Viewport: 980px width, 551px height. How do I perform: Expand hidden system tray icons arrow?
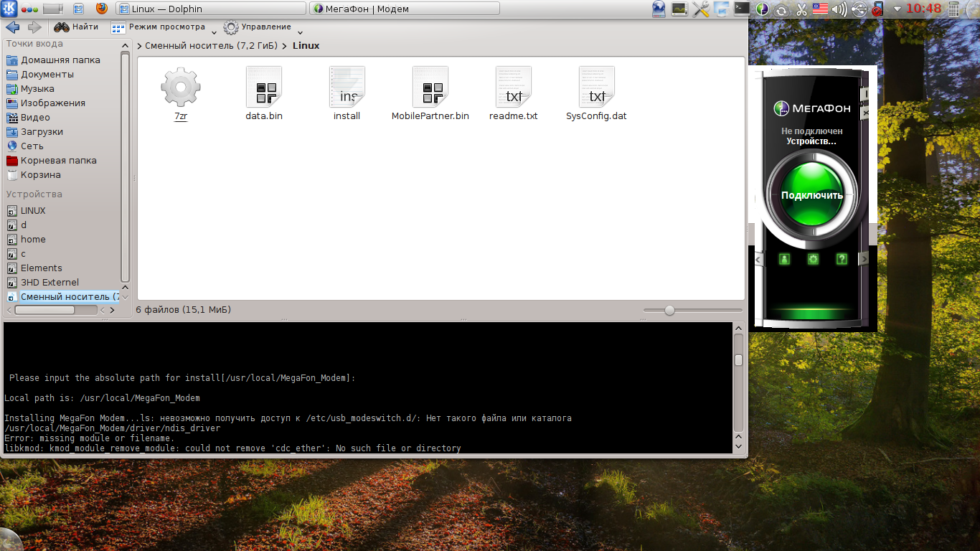click(897, 9)
